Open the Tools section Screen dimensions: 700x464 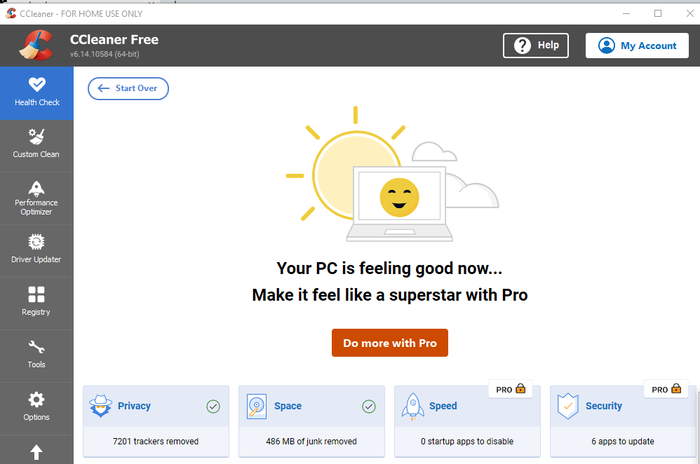tap(37, 356)
